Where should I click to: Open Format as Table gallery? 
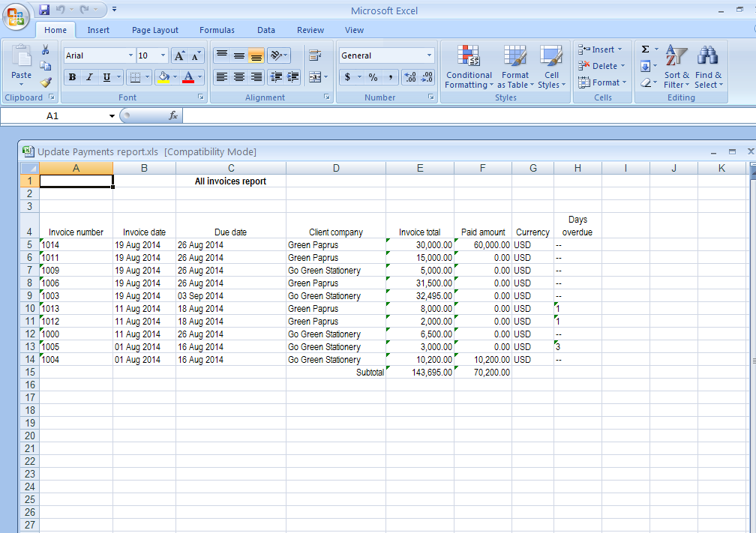(x=515, y=67)
